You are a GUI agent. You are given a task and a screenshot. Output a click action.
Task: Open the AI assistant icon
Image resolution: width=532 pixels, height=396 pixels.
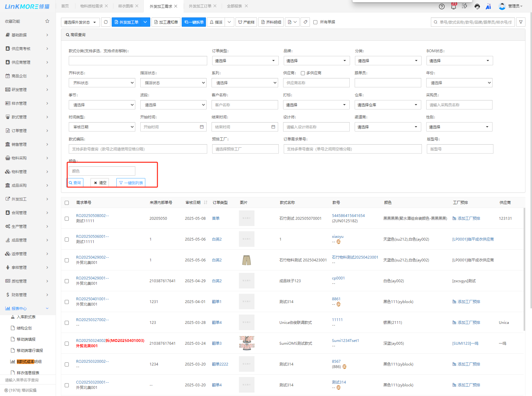[488, 7]
